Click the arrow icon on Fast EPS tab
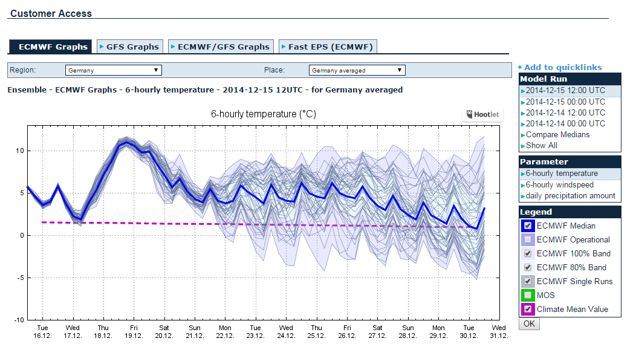 pos(284,47)
